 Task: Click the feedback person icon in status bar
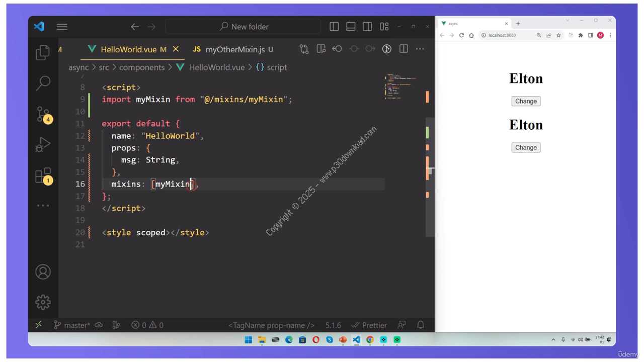pos(401,325)
